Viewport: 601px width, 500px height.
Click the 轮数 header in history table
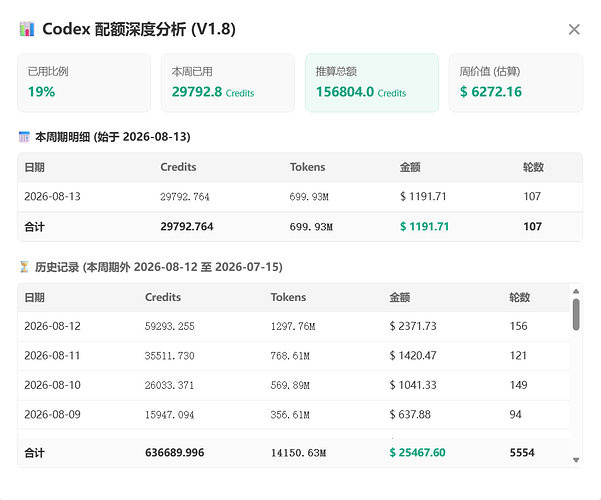tap(519, 298)
